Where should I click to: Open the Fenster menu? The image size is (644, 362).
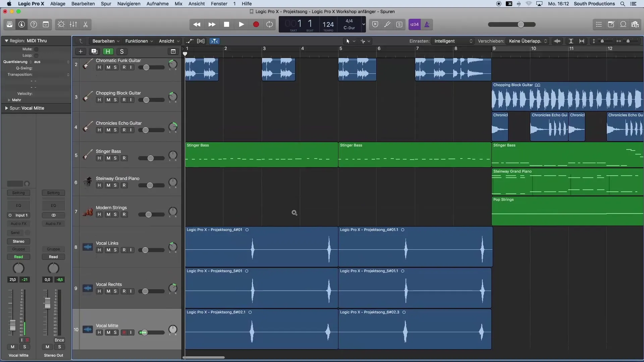[x=219, y=4]
